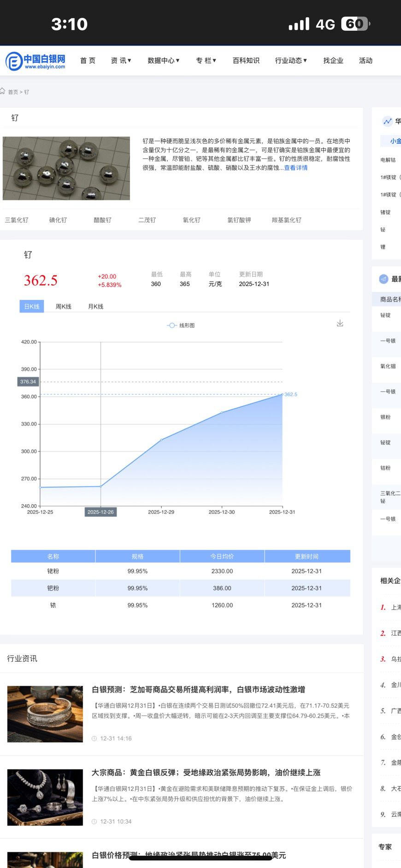Toggle the 线形图 legend series
Viewport: 401px width, 868px height.
[181, 325]
